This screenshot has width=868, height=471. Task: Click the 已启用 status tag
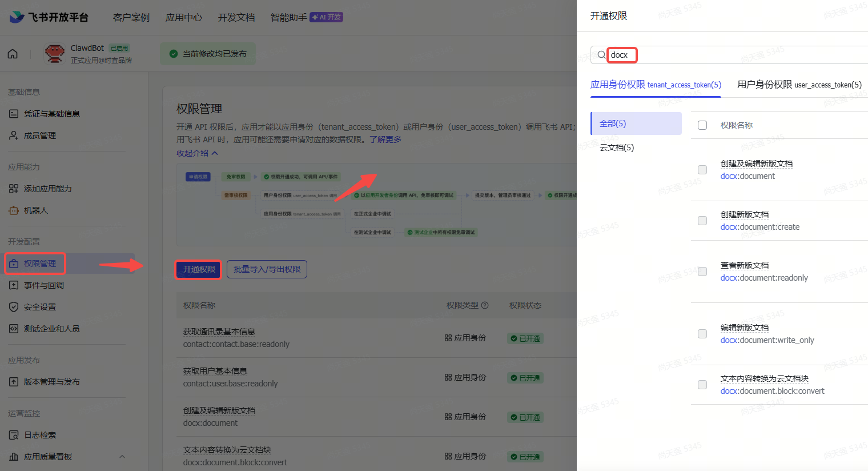pyautogui.click(x=120, y=48)
